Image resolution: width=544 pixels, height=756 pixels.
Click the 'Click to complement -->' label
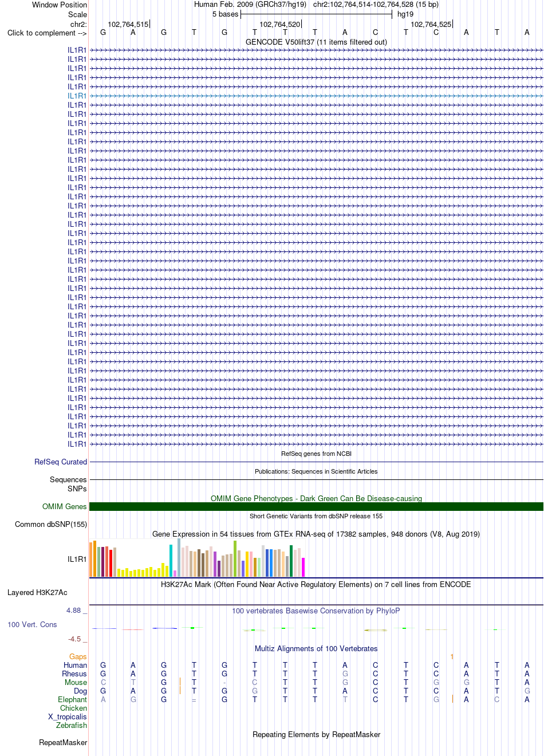click(x=47, y=33)
